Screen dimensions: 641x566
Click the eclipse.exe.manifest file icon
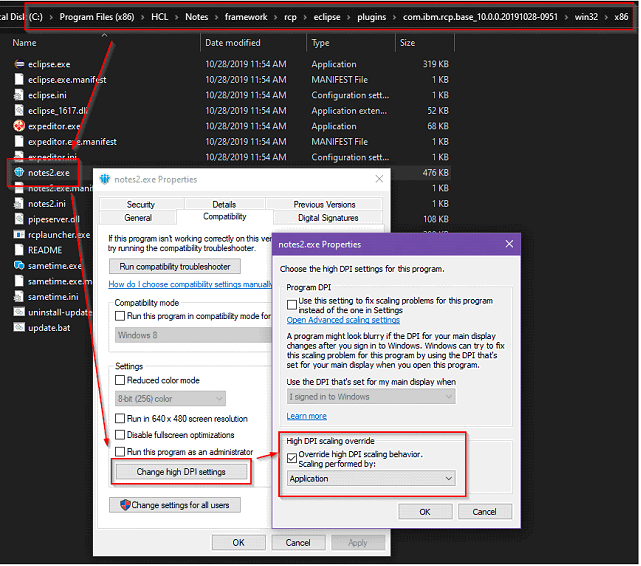pyautogui.click(x=19, y=79)
